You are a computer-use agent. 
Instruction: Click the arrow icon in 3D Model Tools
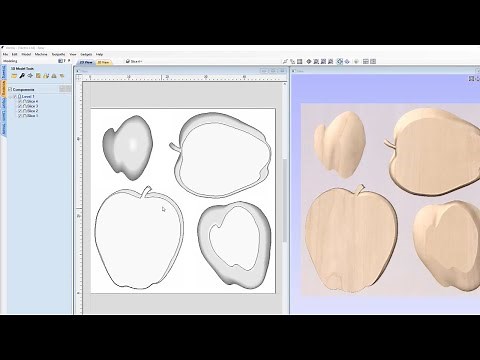click(30, 76)
